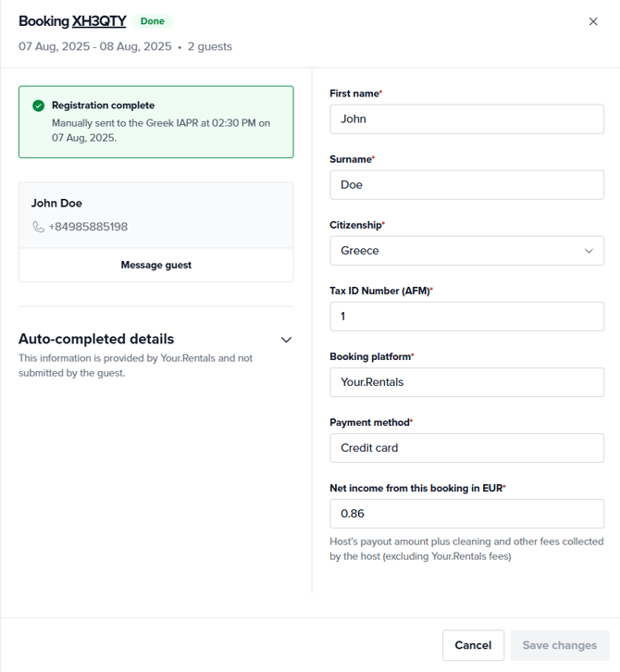
Task: Click the Booking platform input field
Action: click(466, 382)
